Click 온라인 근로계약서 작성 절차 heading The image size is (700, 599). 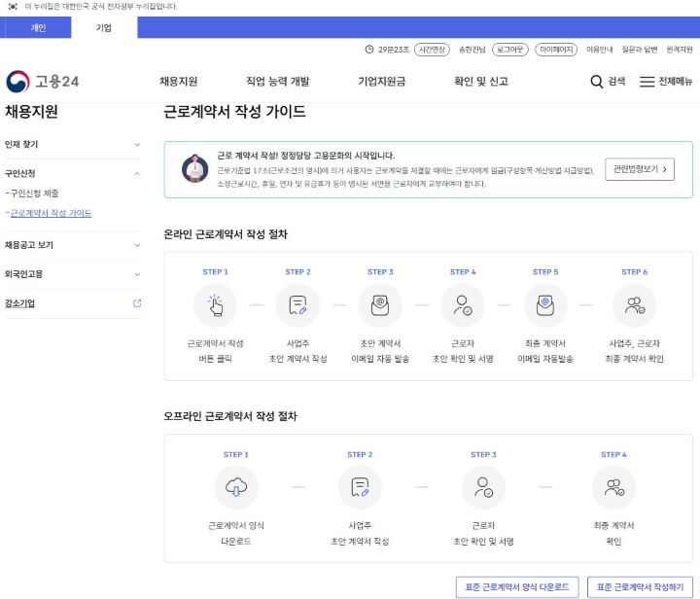226,234
